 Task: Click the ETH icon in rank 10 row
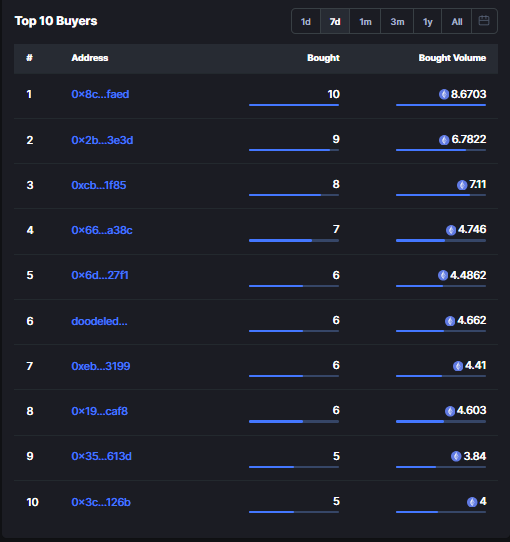472,502
